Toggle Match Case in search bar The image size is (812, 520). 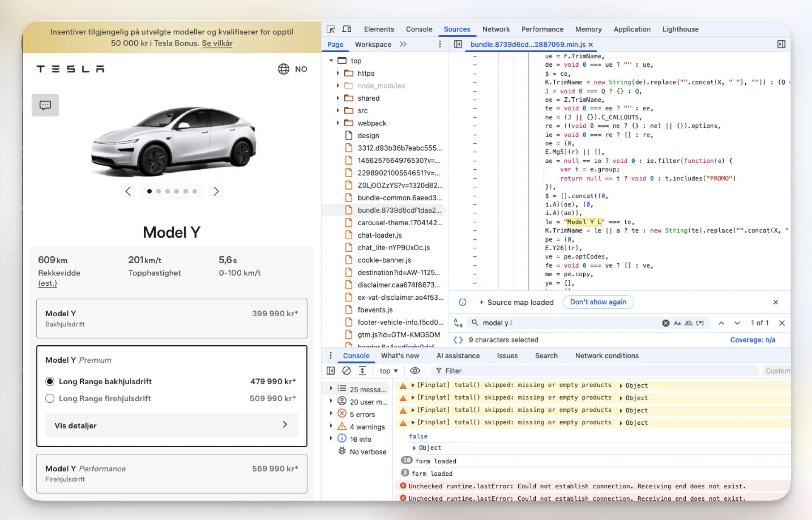tap(677, 323)
